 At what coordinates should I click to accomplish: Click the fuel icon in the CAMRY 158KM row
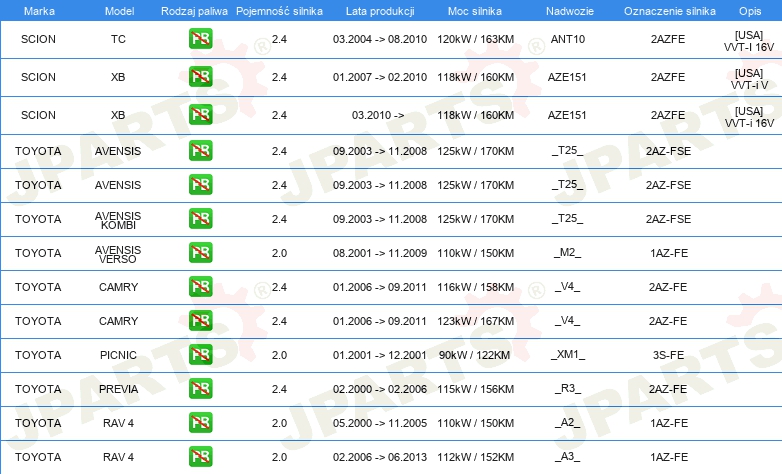(x=200, y=286)
